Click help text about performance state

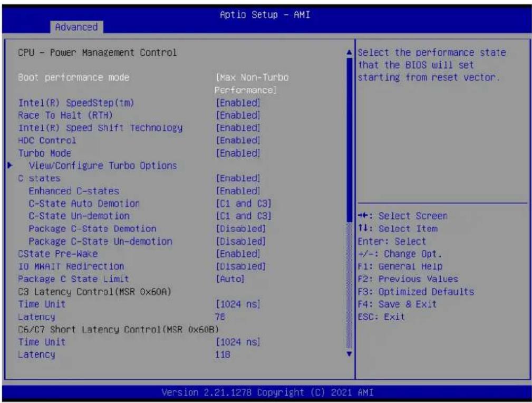coord(432,65)
